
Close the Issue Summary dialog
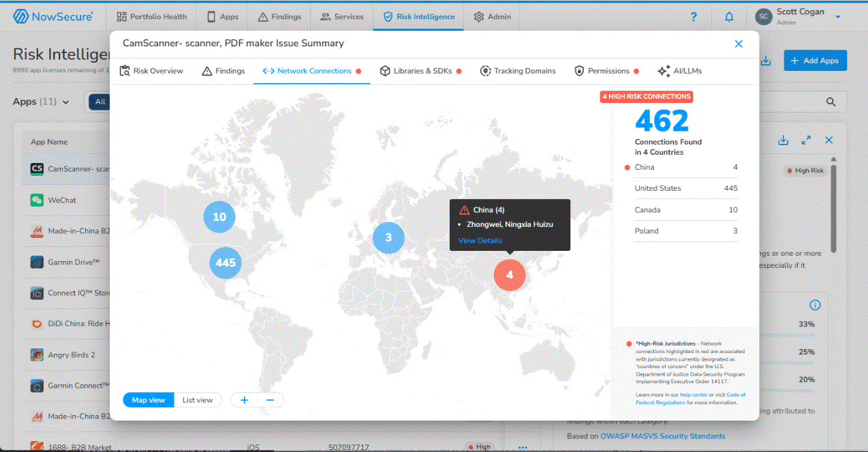739,44
